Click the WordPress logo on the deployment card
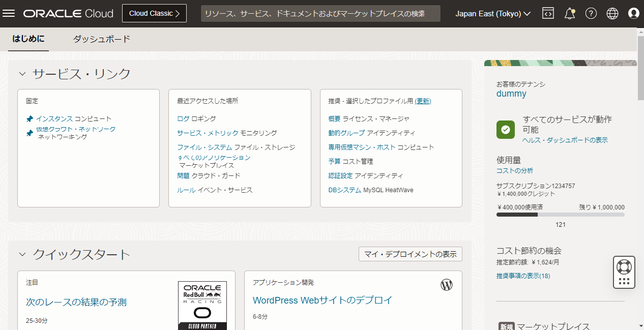This screenshot has height=330, width=644. click(447, 285)
